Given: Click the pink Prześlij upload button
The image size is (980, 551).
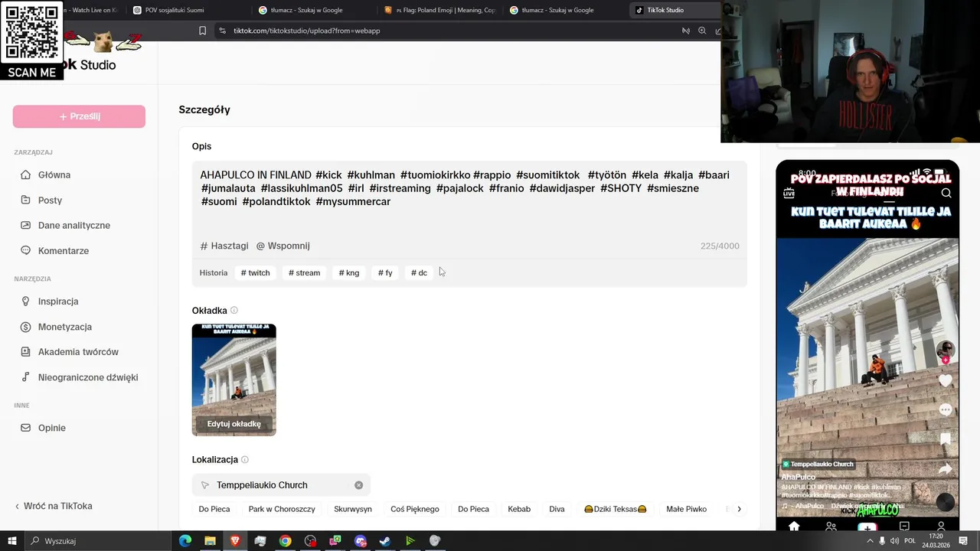Looking at the screenshot, I should (x=79, y=116).
